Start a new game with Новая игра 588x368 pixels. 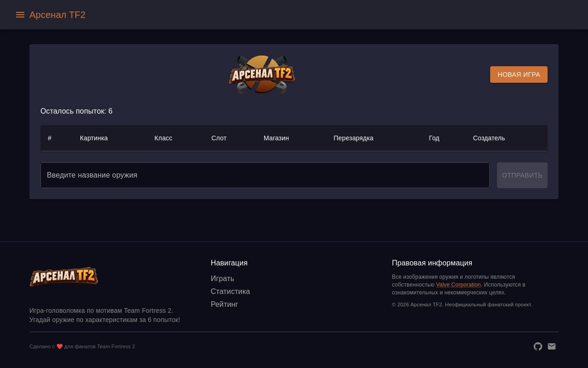pos(519,75)
